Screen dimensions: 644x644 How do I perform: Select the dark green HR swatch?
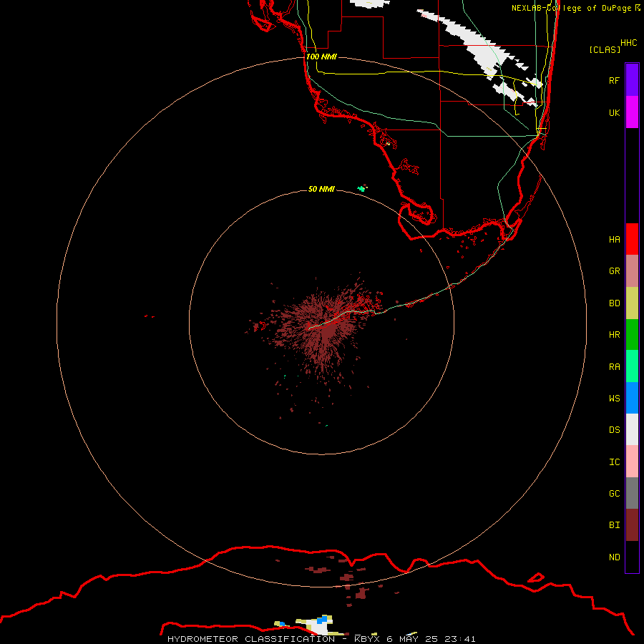632,335
